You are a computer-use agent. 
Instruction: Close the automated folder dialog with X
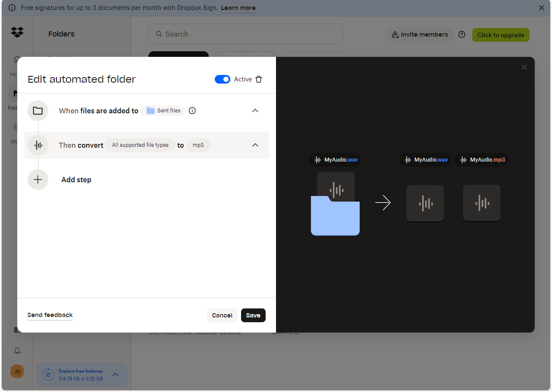pyautogui.click(x=524, y=67)
